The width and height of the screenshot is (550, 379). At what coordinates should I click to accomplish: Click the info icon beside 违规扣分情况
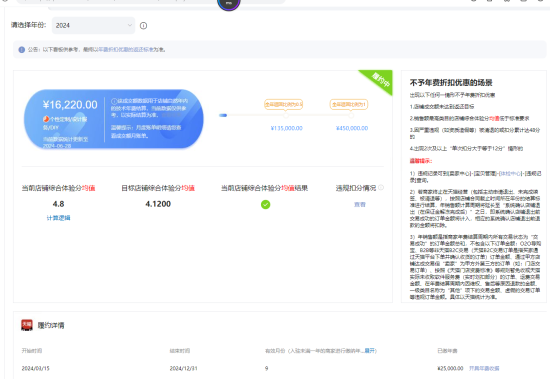pos(381,188)
